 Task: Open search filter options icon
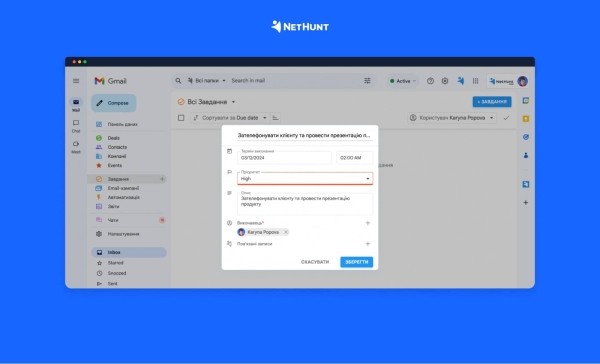pos(367,80)
